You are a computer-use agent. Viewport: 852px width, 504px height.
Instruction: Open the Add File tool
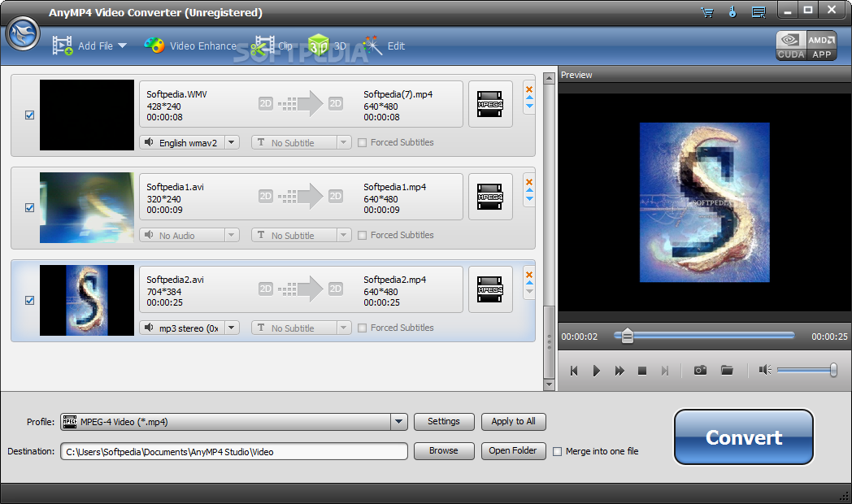point(83,46)
